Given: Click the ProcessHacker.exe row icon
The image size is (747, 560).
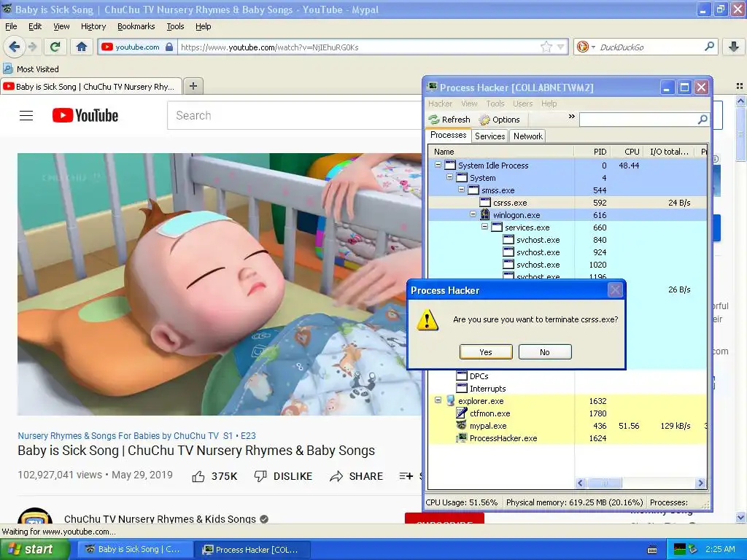Looking at the screenshot, I should pyautogui.click(x=462, y=438).
